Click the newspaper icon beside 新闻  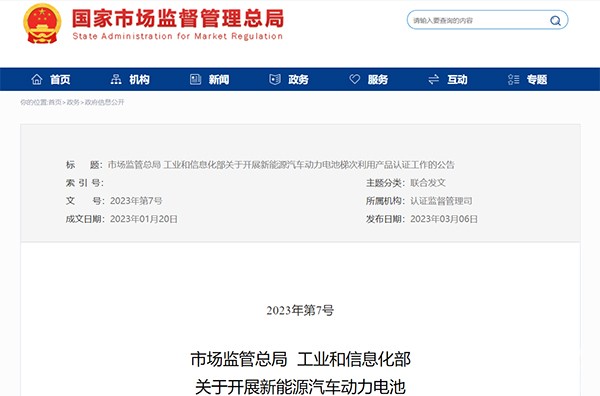[196, 79]
